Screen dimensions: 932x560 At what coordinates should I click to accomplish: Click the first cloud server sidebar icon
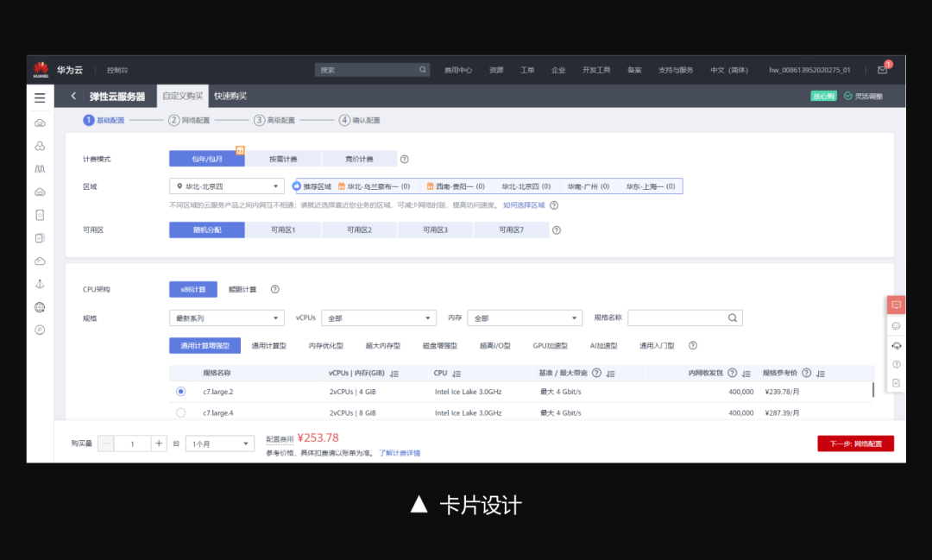[x=40, y=123]
